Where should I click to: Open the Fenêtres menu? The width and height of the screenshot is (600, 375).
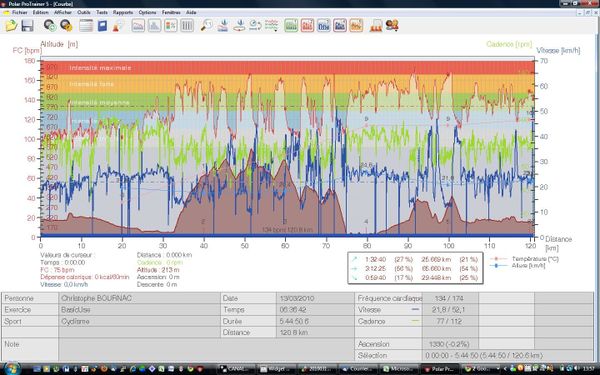pyautogui.click(x=171, y=12)
